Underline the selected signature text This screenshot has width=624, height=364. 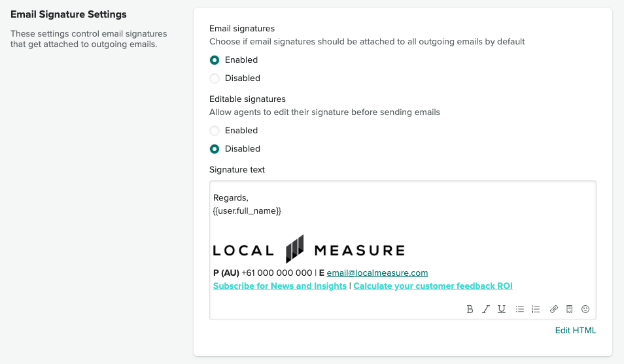pos(502,309)
